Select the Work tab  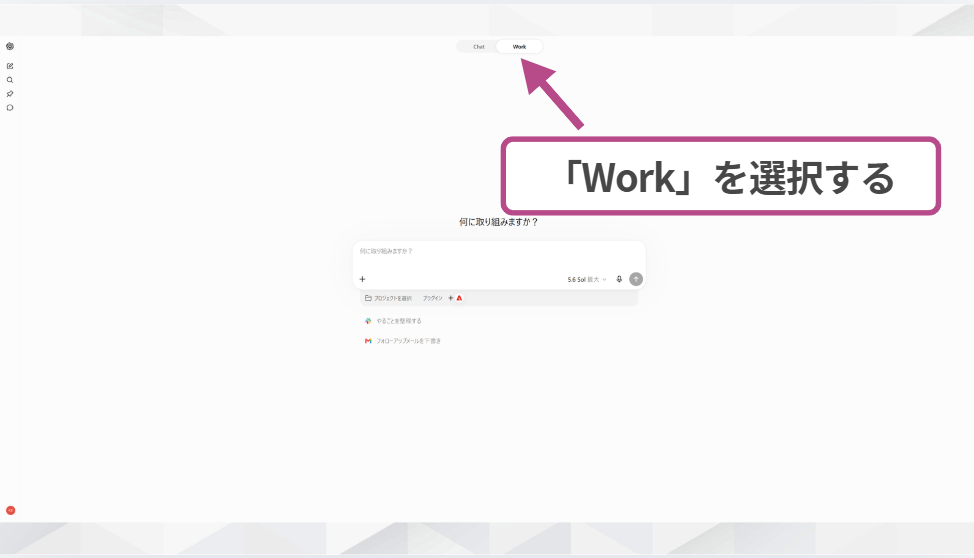519,47
